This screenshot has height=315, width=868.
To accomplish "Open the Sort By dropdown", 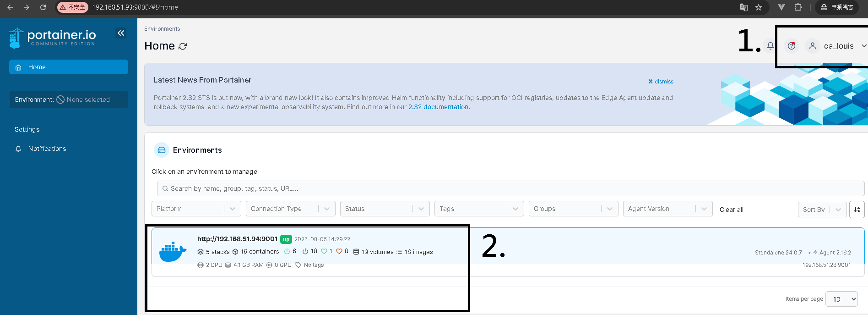I will 822,210.
